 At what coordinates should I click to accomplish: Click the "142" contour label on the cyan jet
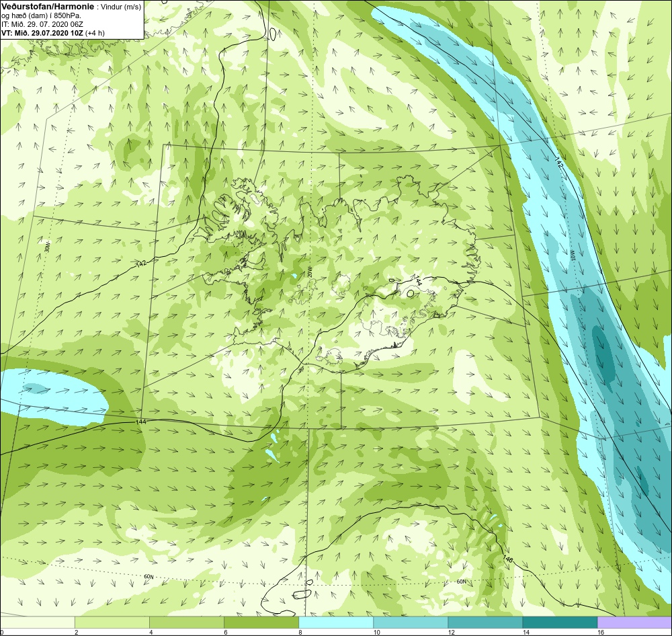559,163
